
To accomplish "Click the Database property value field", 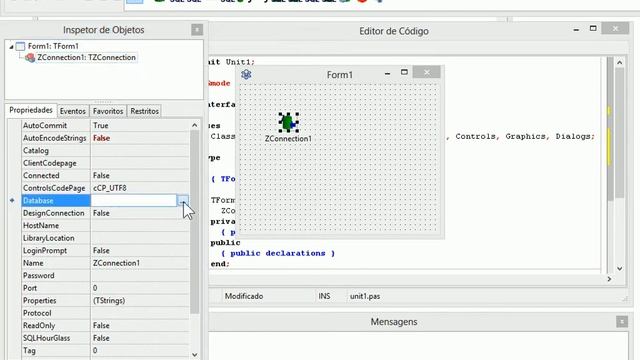I will pyautogui.click(x=133, y=200).
